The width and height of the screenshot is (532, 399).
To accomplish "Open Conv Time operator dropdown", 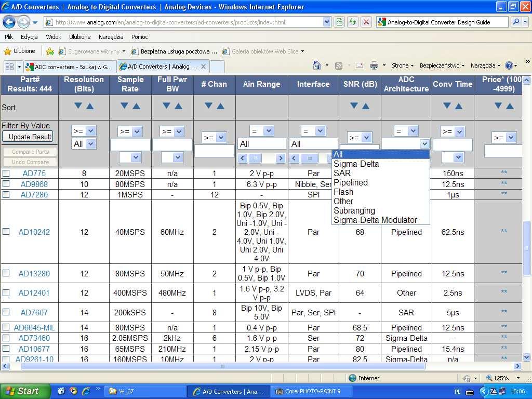I will tap(453, 131).
